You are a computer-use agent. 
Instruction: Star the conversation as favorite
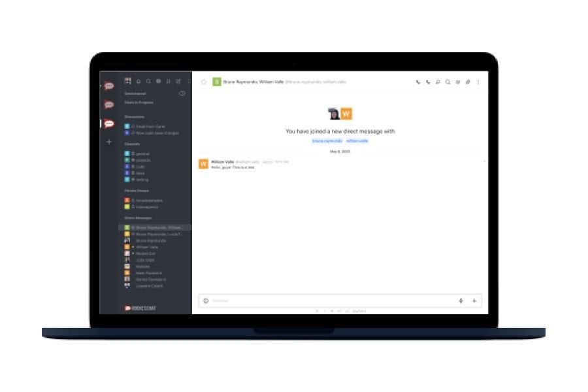(x=204, y=82)
